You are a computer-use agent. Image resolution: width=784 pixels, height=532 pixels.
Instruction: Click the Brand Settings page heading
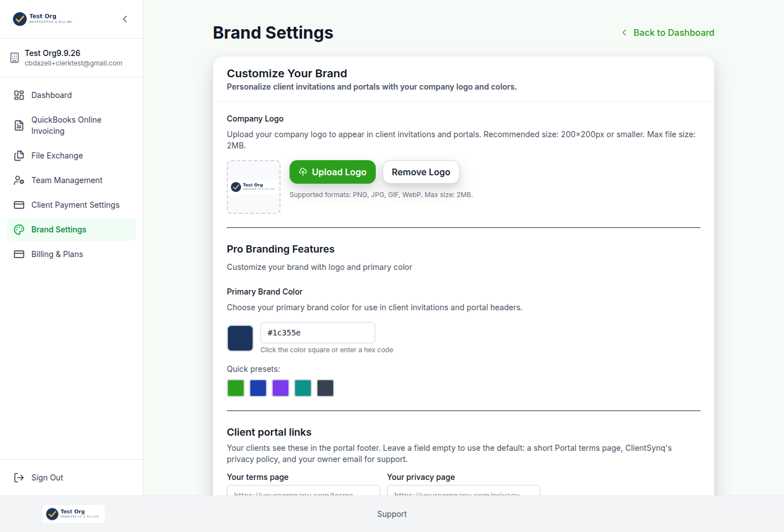point(273,32)
